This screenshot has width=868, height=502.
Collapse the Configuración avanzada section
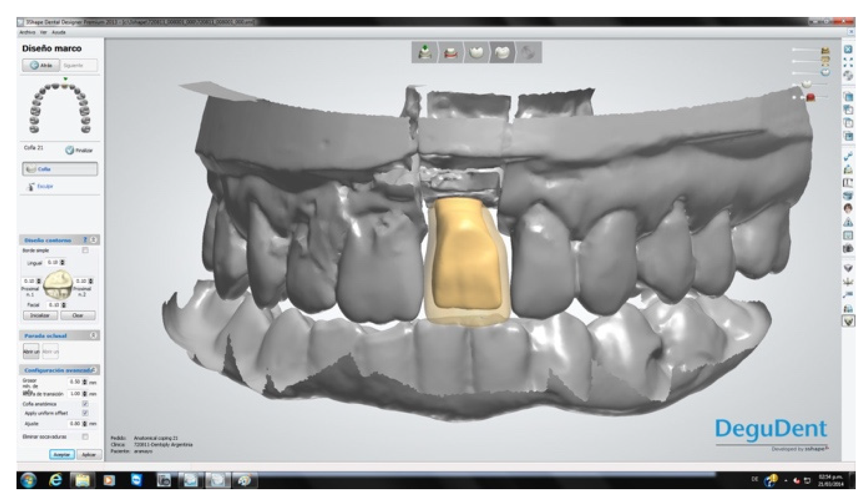point(95,370)
